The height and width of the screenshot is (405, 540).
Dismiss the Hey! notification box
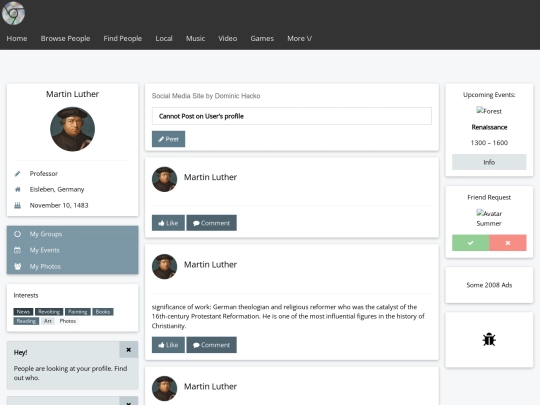[128, 350]
